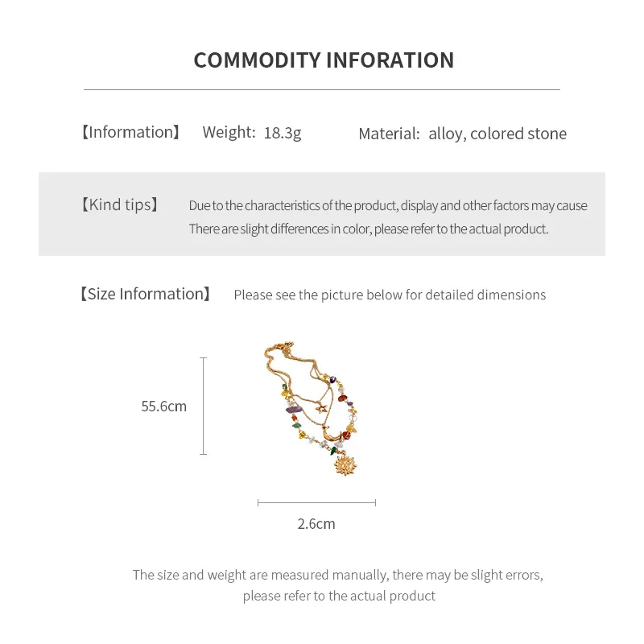Select the necklace product image
The height and width of the screenshot is (644, 644).
coord(312,408)
